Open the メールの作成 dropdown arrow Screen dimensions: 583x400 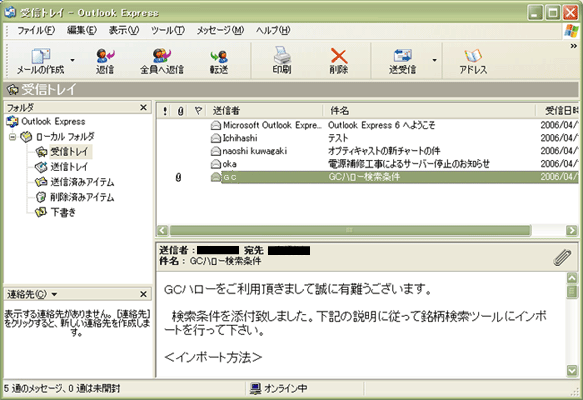[x=73, y=60]
